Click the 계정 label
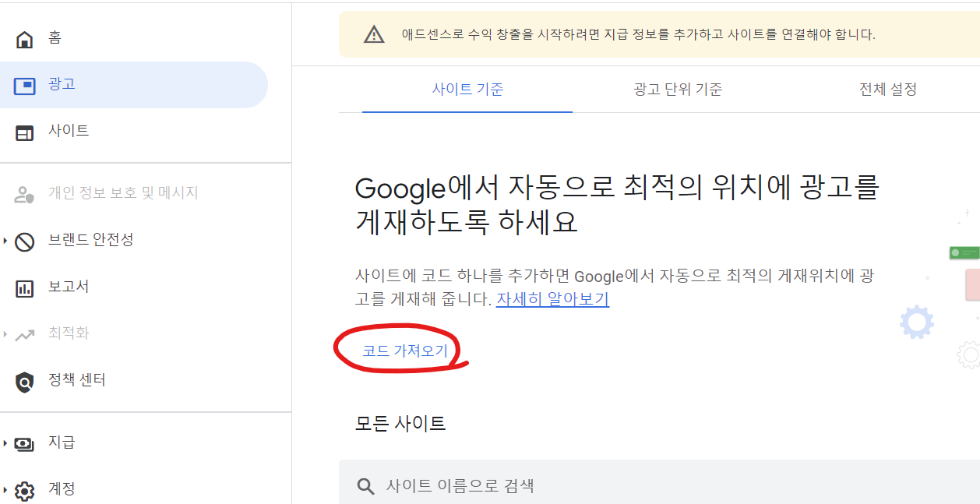The height and width of the screenshot is (504, 980). coord(62,489)
